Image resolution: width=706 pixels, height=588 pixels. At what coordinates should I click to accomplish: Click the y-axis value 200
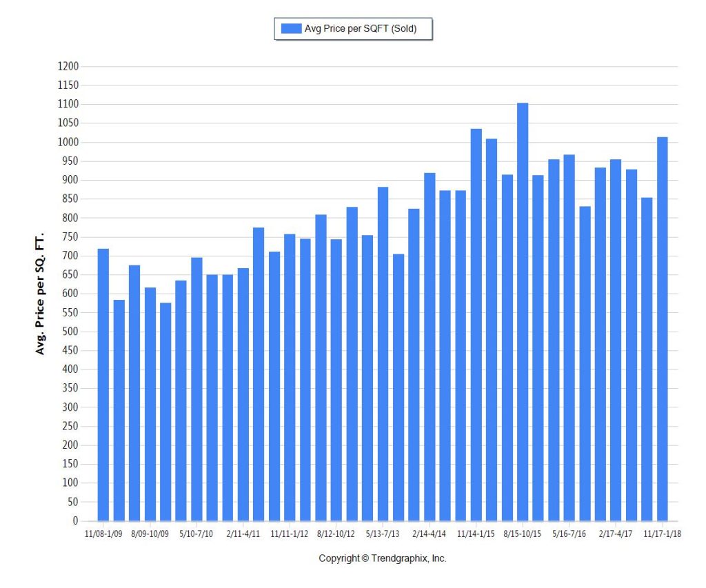[x=70, y=445]
